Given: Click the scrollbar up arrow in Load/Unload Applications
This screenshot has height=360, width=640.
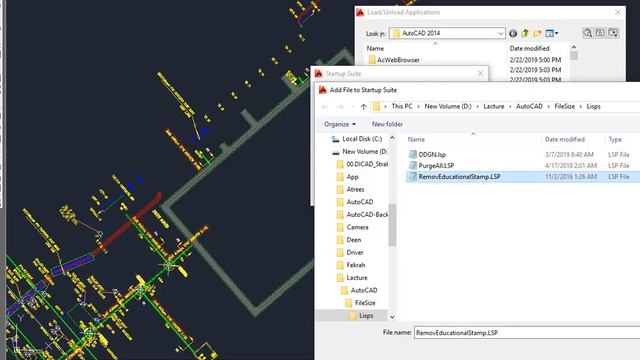Looking at the screenshot, I should coord(574,47).
